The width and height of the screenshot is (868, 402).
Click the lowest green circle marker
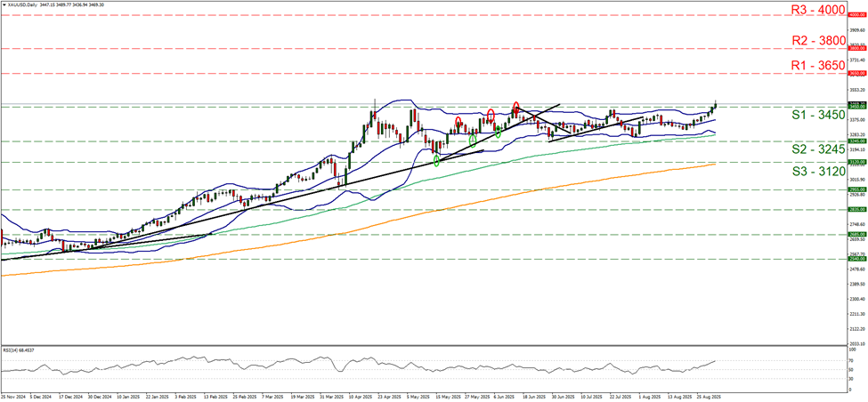tap(437, 160)
